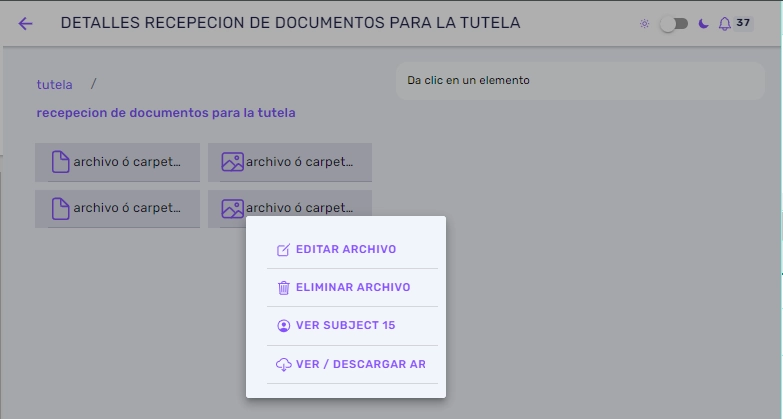The width and height of the screenshot is (783, 419).
Task: Select Ver Subject 15 menu entry
Action: click(x=353, y=326)
